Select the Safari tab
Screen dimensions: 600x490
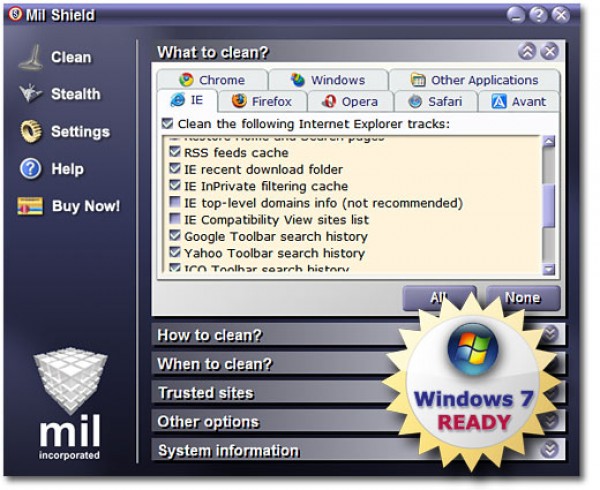click(x=436, y=101)
